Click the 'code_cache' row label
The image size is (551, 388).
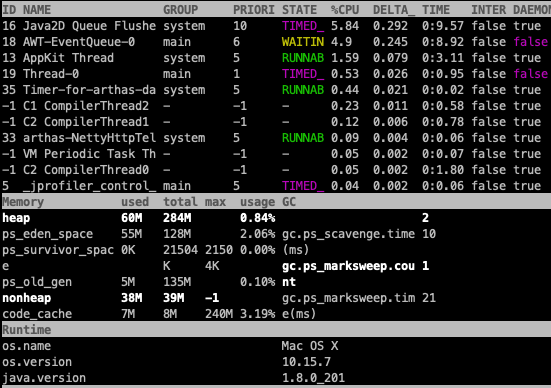point(37,314)
